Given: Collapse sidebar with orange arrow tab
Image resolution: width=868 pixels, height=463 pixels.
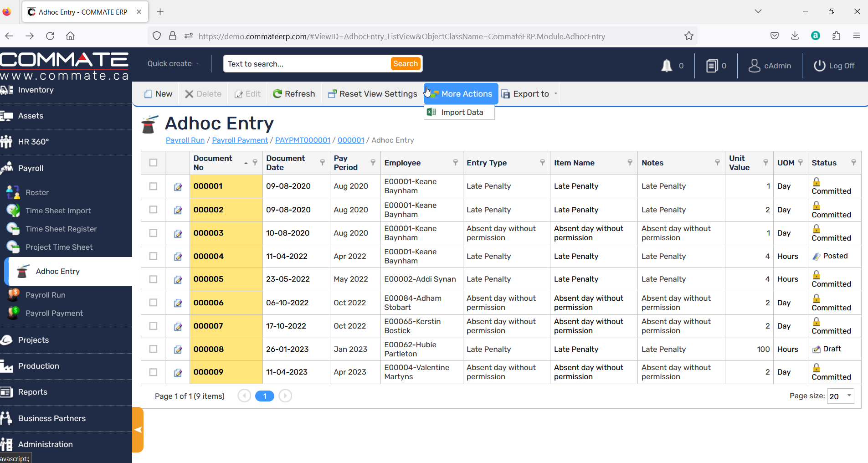Looking at the screenshot, I should (x=138, y=430).
